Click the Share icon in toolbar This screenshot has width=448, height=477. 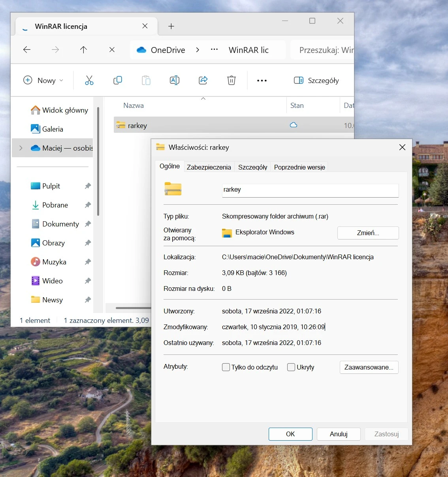tap(203, 81)
